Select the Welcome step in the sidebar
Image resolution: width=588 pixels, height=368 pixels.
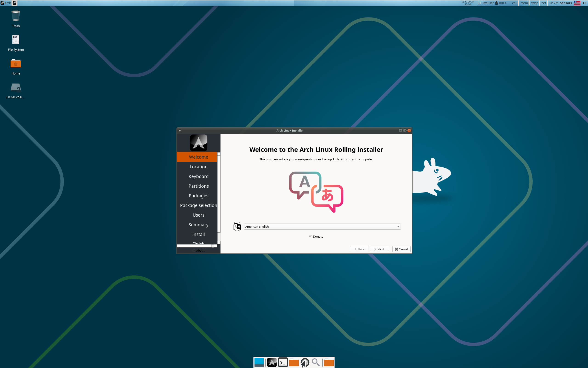[x=197, y=157]
